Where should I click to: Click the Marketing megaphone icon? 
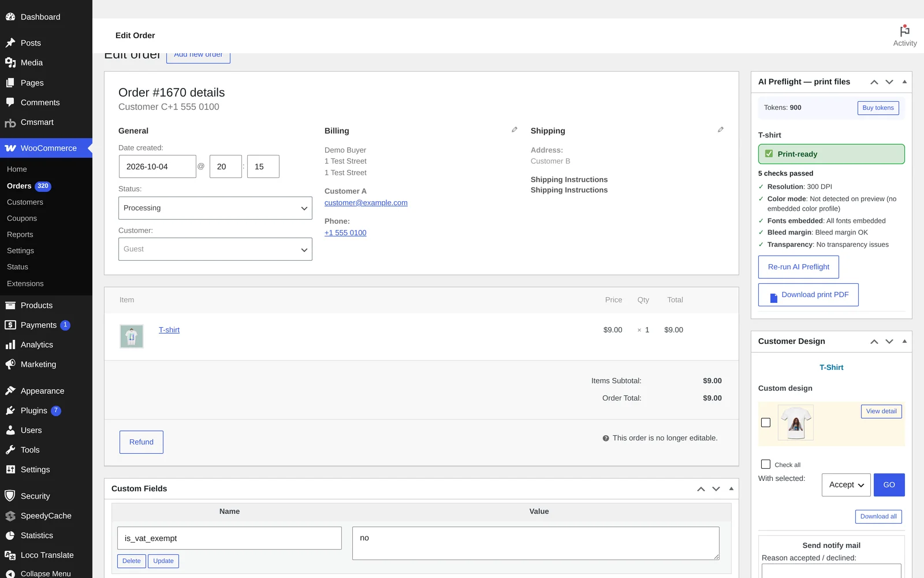point(10,364)
